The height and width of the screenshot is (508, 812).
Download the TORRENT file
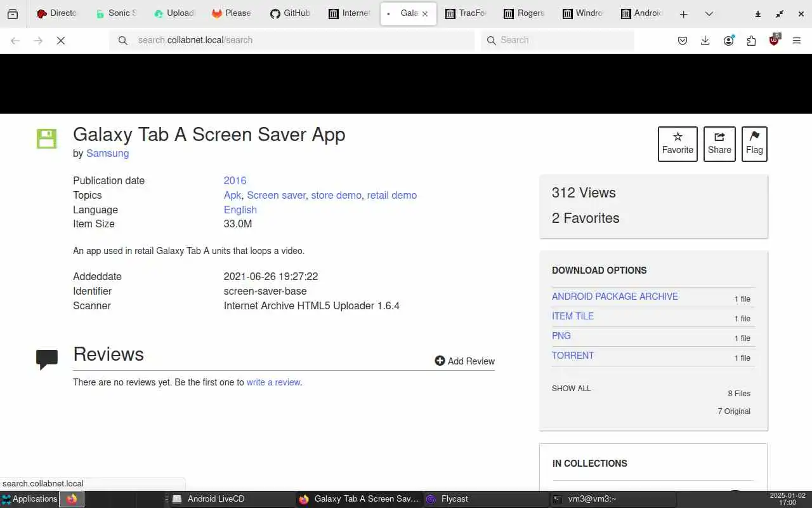(x=573, y=356)
